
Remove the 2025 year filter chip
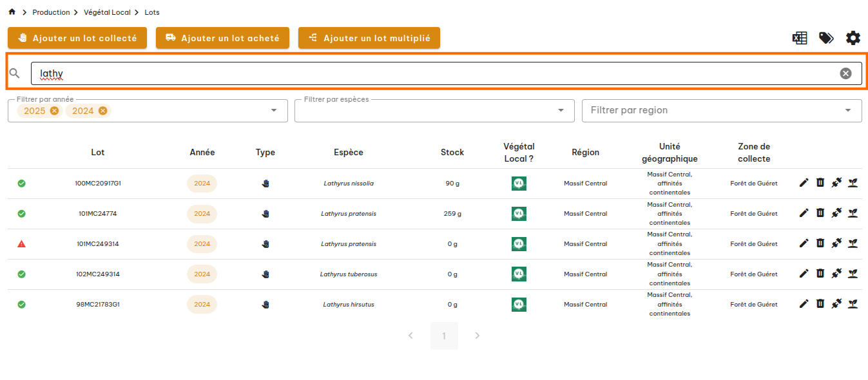click(54, 111)
